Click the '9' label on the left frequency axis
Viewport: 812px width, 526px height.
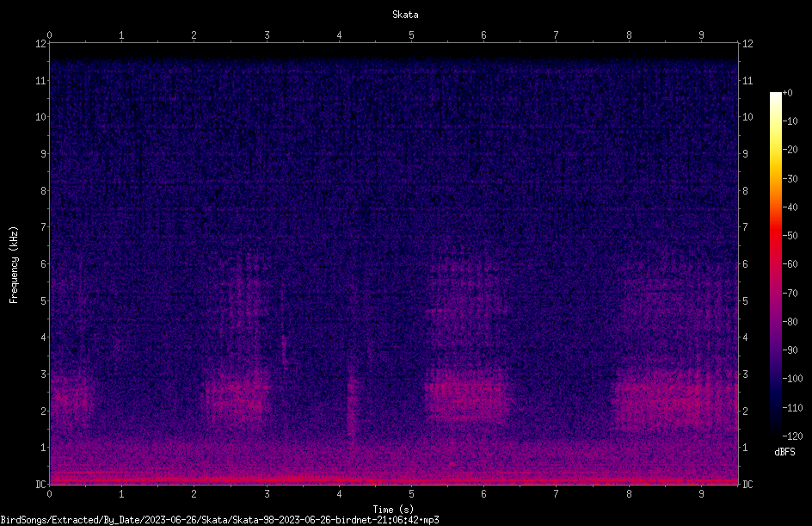coord(44,153)
